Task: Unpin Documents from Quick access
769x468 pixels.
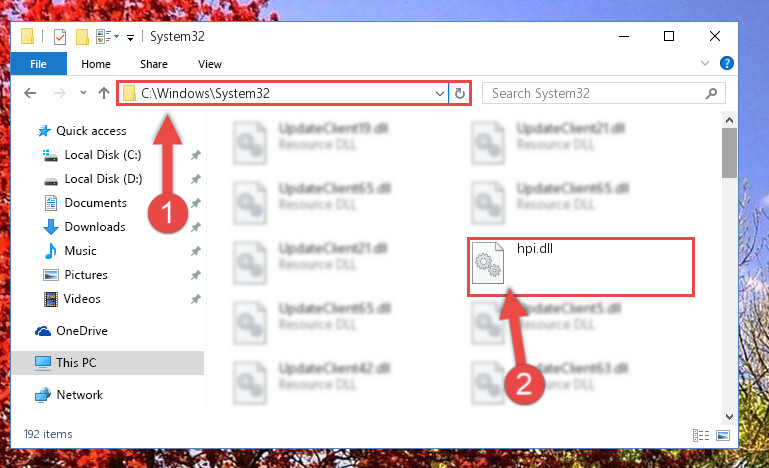Action: pyautogui.click(x=196, y=203)
